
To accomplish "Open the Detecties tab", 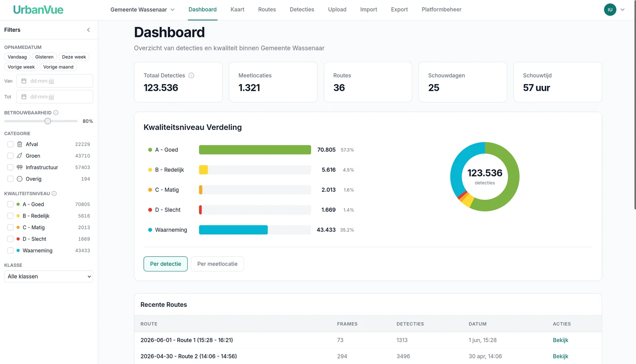I will [x=302, y=10].
